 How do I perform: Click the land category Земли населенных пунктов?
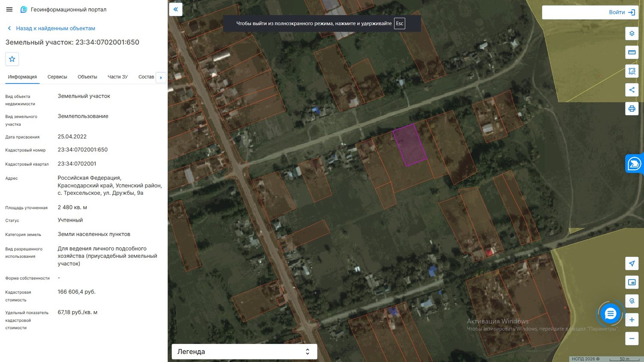[94, 235]
